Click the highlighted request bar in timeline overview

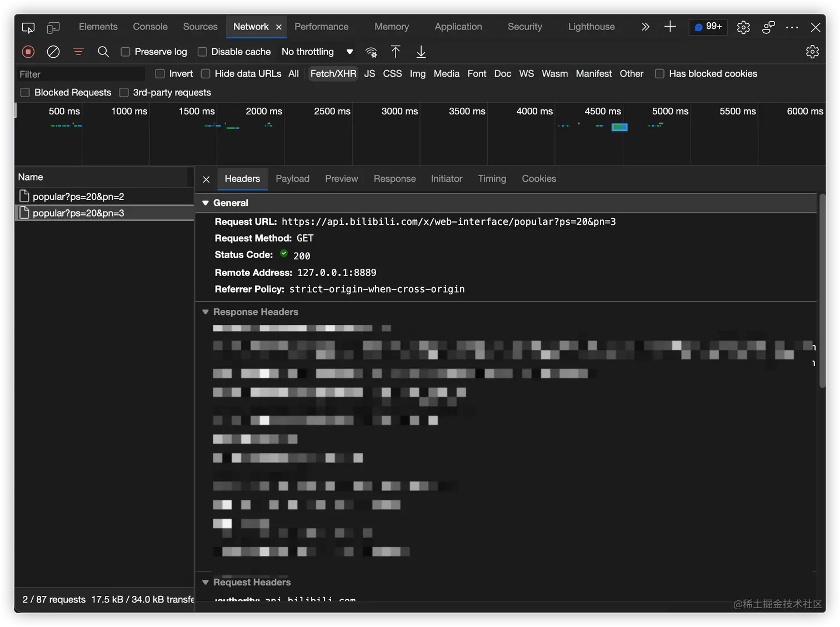tap(619, 127)
